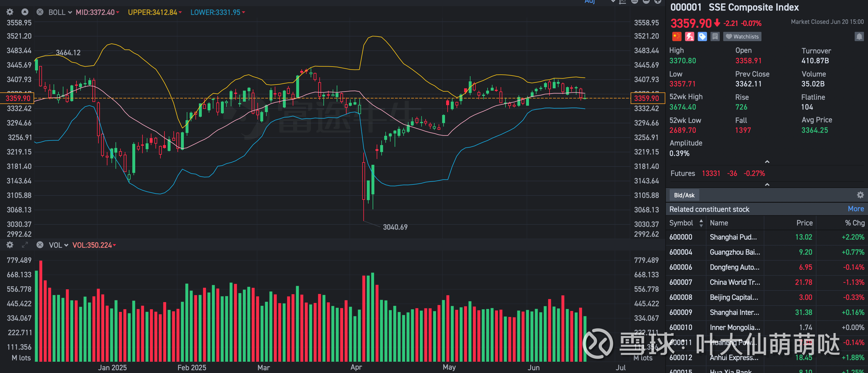Collapse quote details above the Futures row

pos(767,162)
